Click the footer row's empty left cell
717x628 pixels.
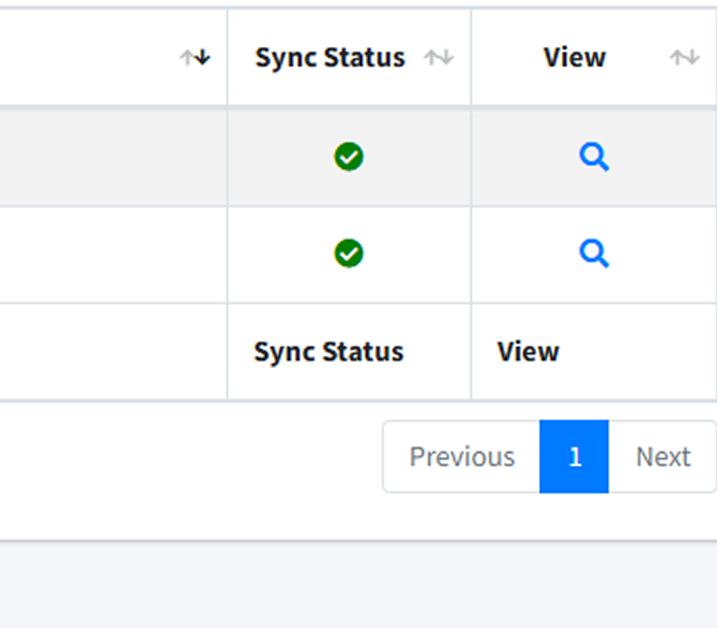(113, 352)
